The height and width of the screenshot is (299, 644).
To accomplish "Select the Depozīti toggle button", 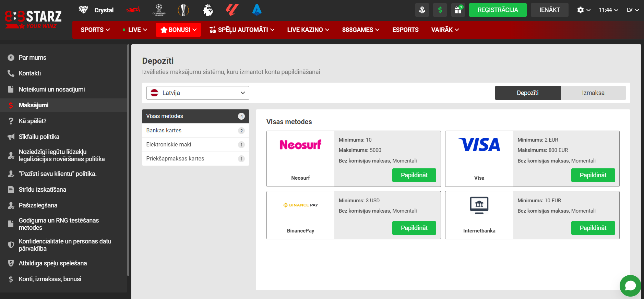I will 527,93.
